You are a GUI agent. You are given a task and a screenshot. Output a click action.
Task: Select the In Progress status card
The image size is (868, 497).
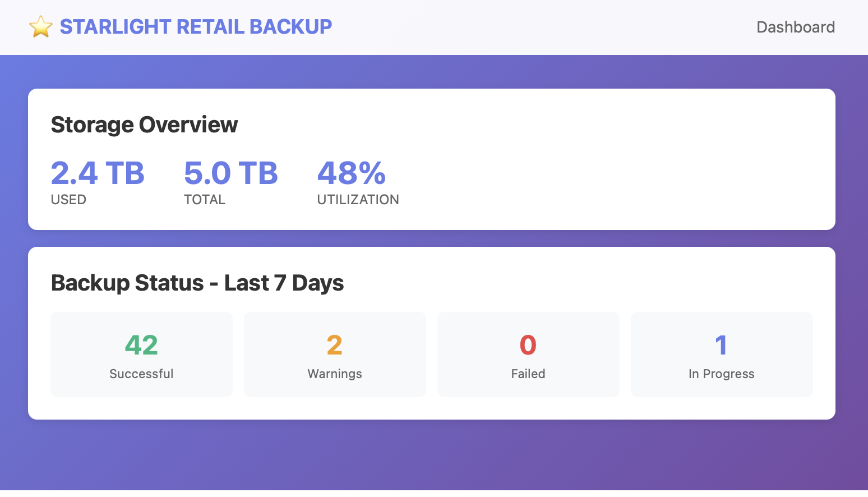tap(722, 355)
